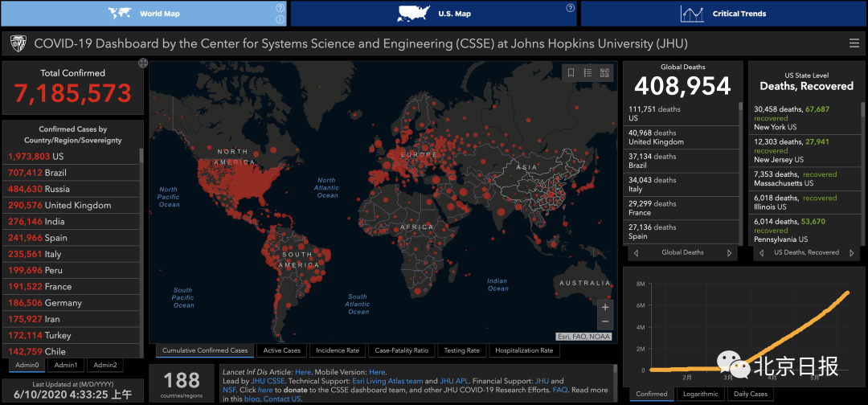Go to next US Deaths, Recovered list

tap(851, 253)
